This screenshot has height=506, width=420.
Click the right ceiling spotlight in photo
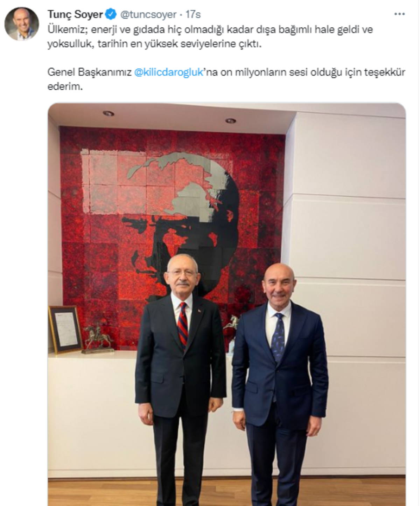pos(230,121)
